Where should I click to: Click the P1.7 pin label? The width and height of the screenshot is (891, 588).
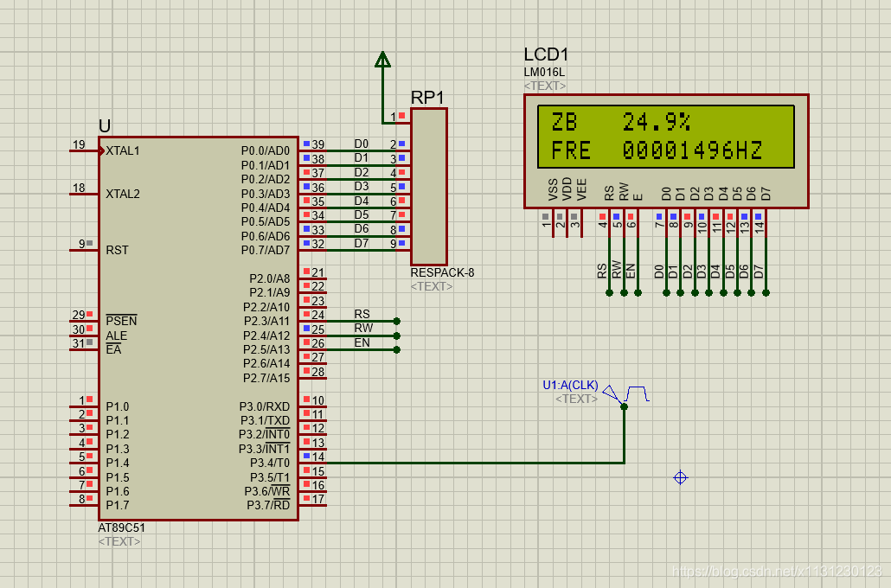pos(118,505)
